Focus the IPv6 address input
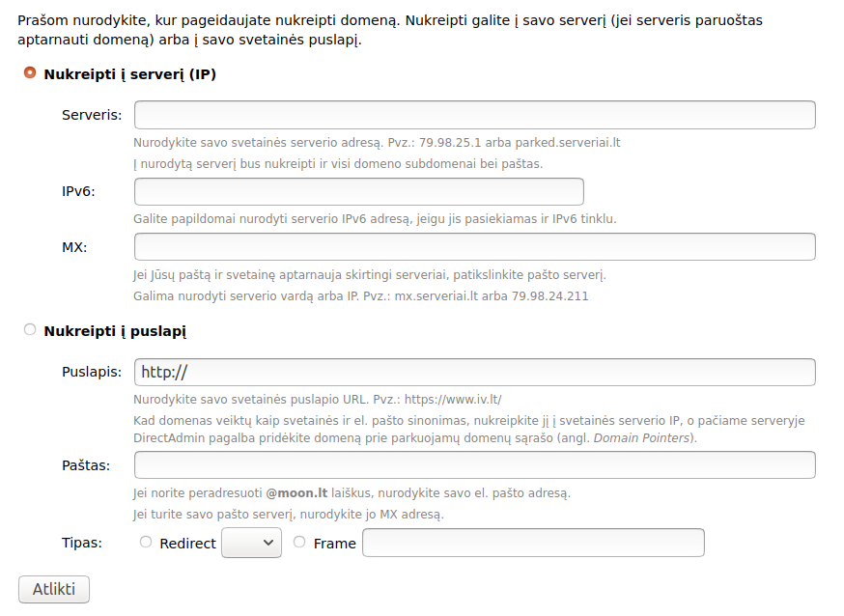 point(358,191)
